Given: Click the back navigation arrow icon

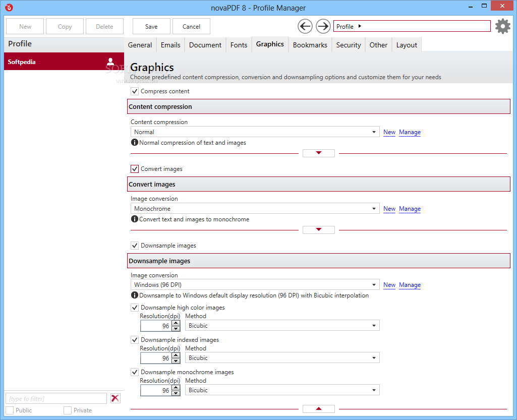Looking at the screenshot, I should [x=305, y=26].
